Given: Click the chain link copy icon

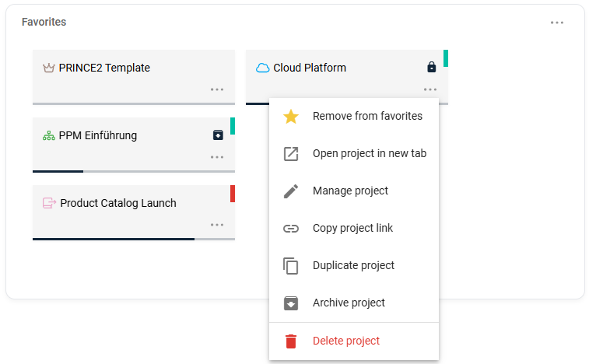Looking at the screenshot, I should click(291, 229).
